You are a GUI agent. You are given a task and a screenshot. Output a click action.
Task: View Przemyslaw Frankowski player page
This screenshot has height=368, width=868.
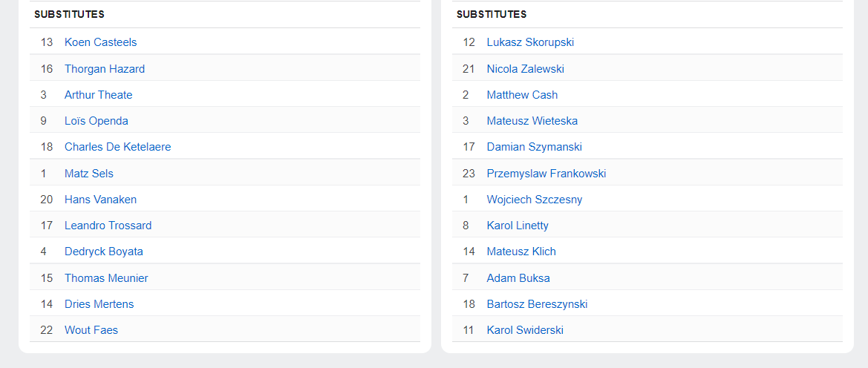pyautogui.click(x=546, y=174)
